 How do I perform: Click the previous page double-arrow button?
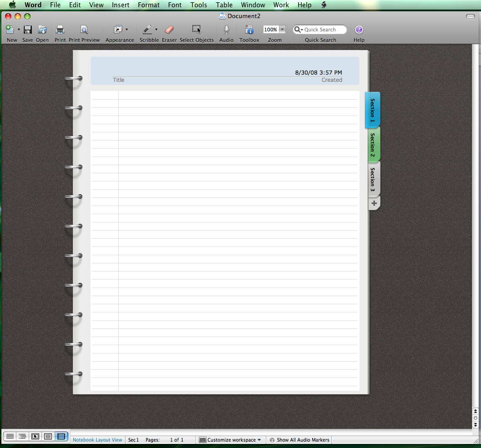tap(476, 411)
